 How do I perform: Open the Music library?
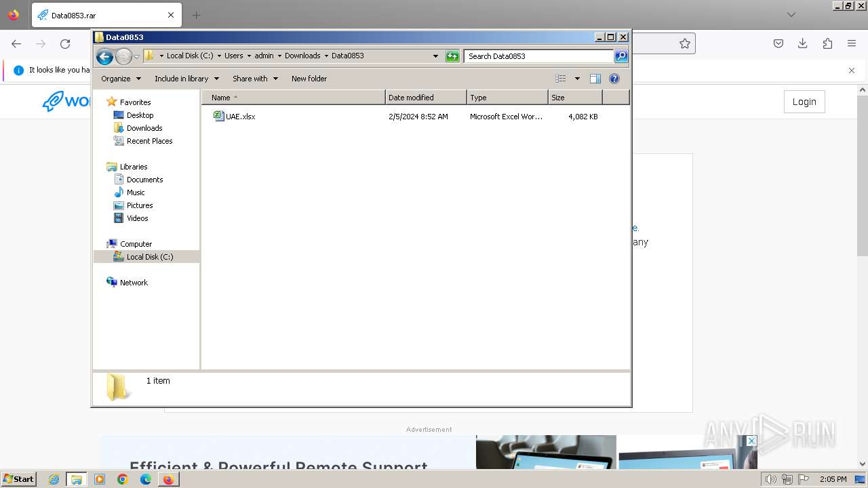click(136, 192)
